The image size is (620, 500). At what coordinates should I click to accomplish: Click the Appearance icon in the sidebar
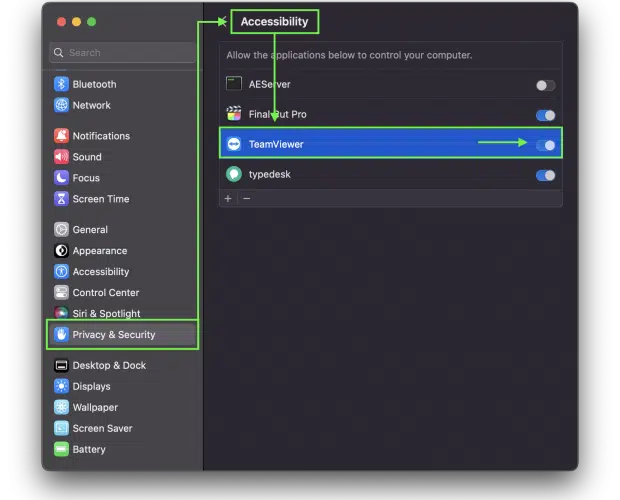[61, 251]
